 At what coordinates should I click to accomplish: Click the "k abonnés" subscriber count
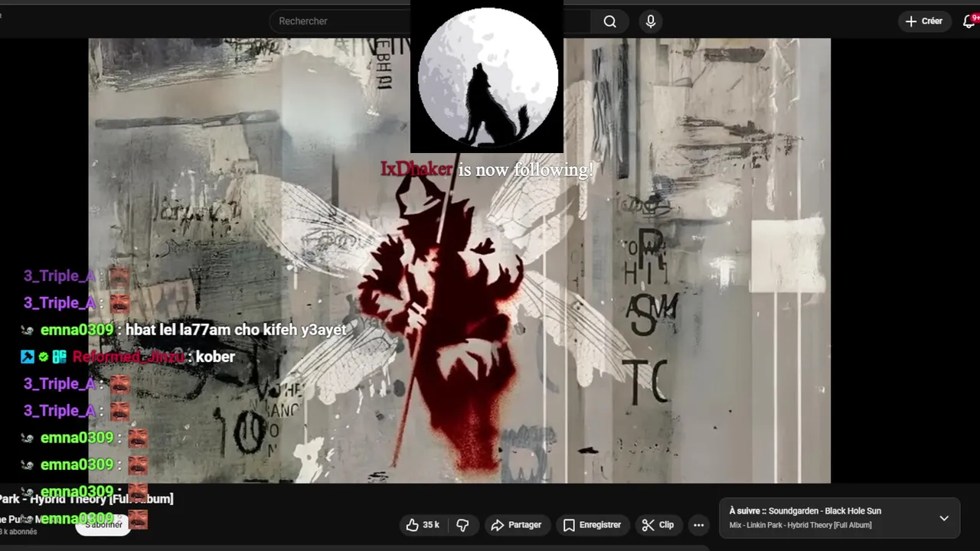point(18,532)
